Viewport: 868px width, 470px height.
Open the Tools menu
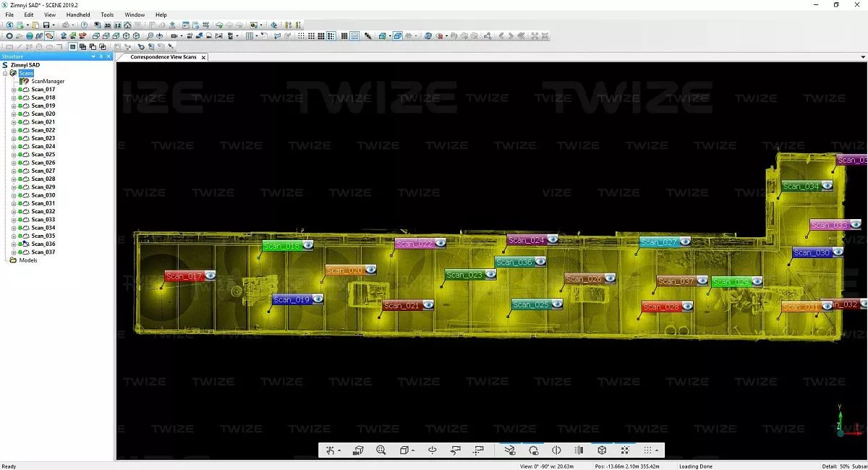point(107,14)
